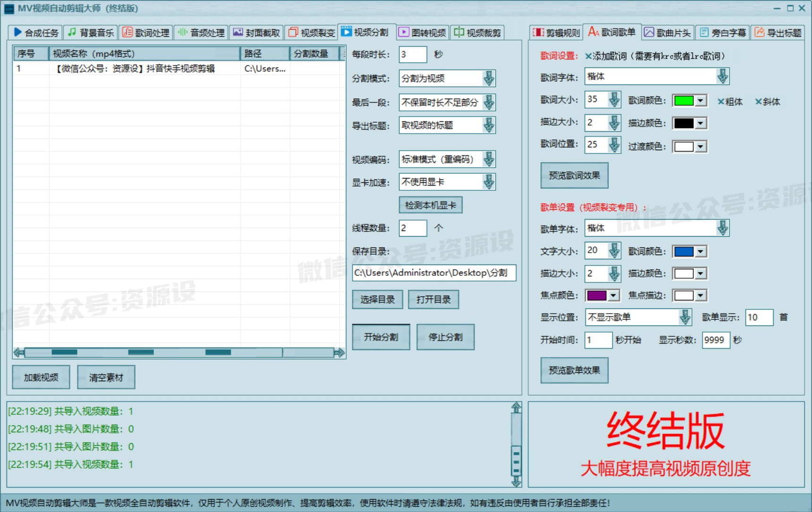812x512 pixels.
Task: Select the 图转视频 icon tab
Action: pos(422,33)
